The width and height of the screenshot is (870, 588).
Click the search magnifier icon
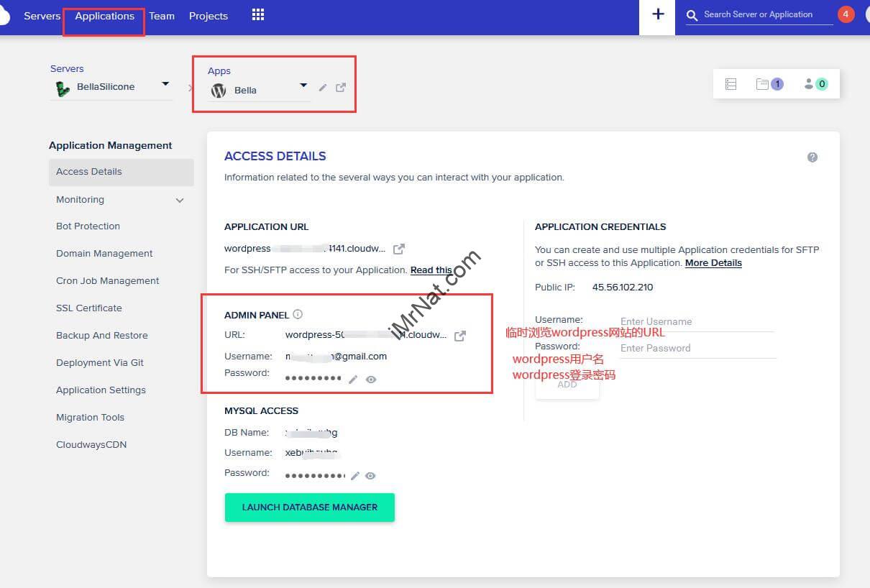pos(692,15)
